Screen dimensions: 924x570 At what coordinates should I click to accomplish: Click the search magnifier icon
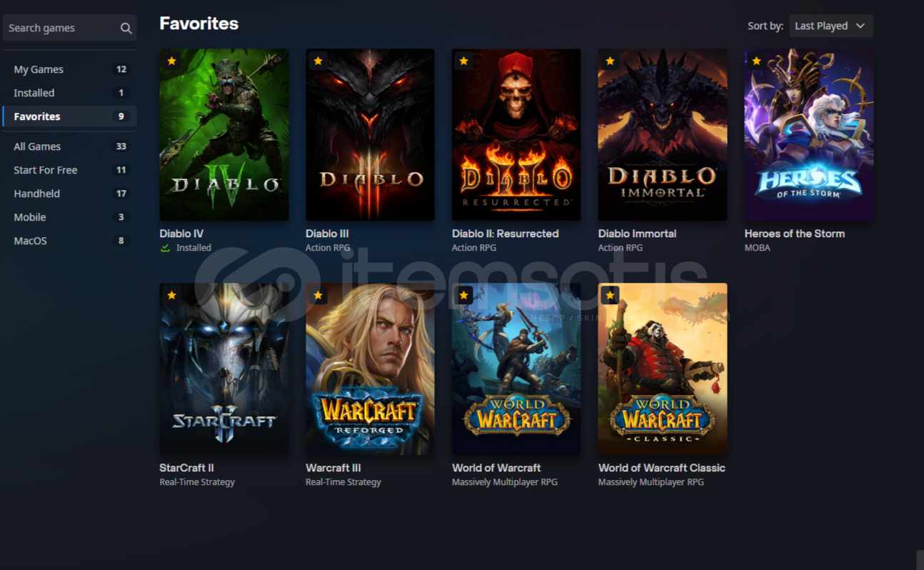click(126, 28)
